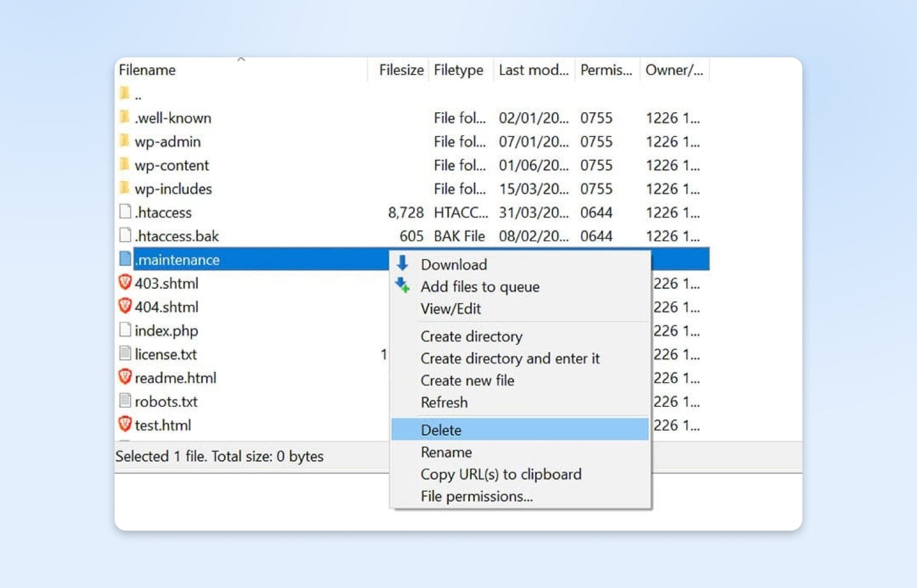
Task: Click the Last mod column header
Action: coord(533,70)
